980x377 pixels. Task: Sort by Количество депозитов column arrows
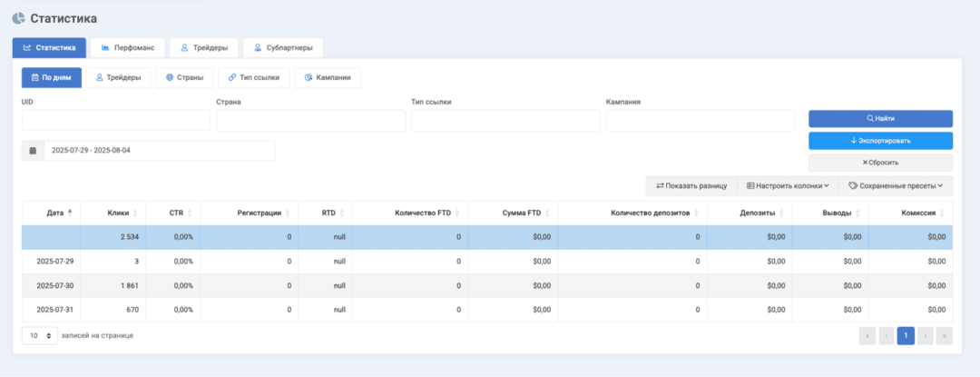(x=696, y=213)
